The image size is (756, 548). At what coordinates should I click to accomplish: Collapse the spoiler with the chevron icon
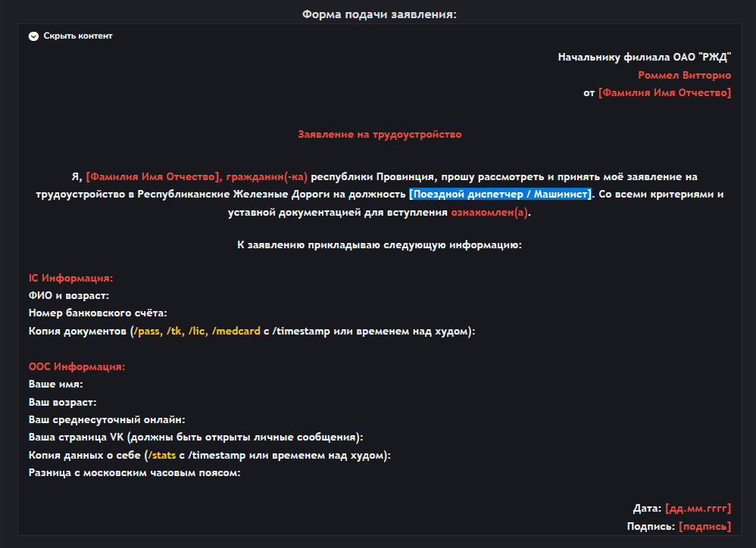point(33,36)
